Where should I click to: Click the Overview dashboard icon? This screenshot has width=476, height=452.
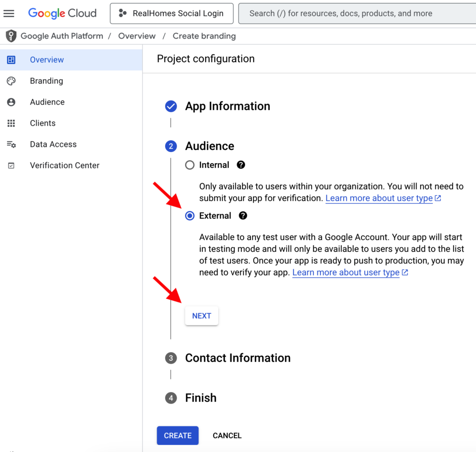click(x=11, y=60)
